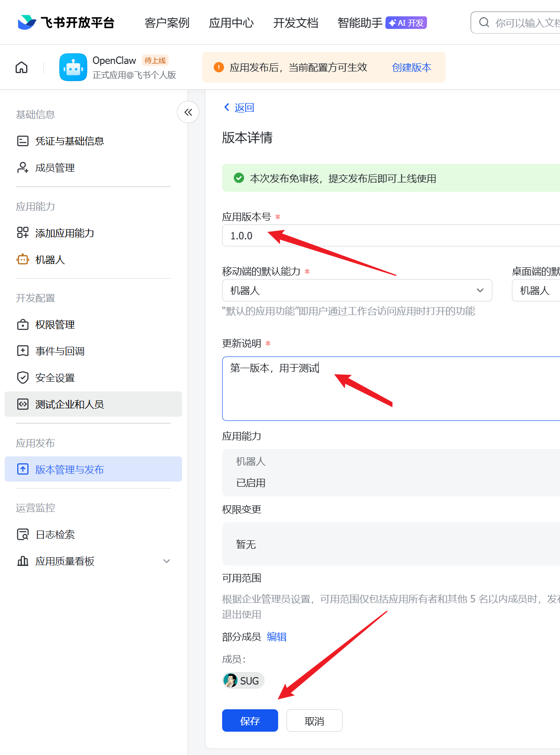Open 日志检索 in the sidebar
The width and height of the screenshot is (560, 755).
(55, 534)
